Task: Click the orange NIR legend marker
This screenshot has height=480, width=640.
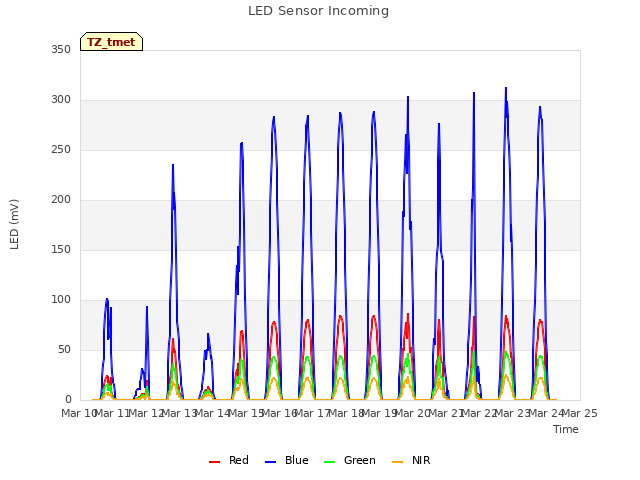Action: pos(397,462)
